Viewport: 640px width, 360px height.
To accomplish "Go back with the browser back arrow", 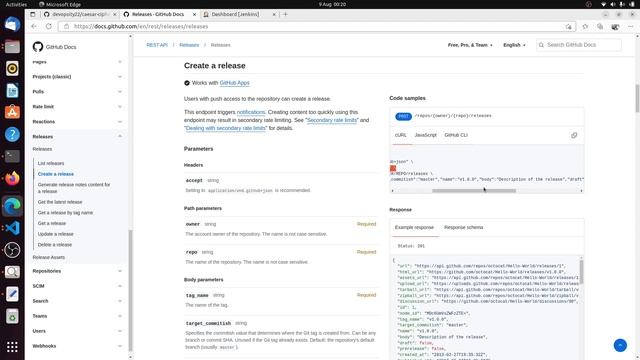I will click(x=34, y=26).
